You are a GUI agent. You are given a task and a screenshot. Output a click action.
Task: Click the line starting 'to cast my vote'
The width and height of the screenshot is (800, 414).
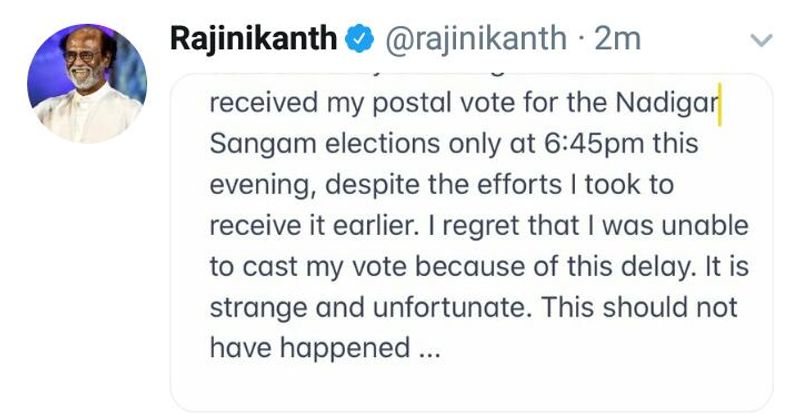pyautogui.click(x=470, y=266)
